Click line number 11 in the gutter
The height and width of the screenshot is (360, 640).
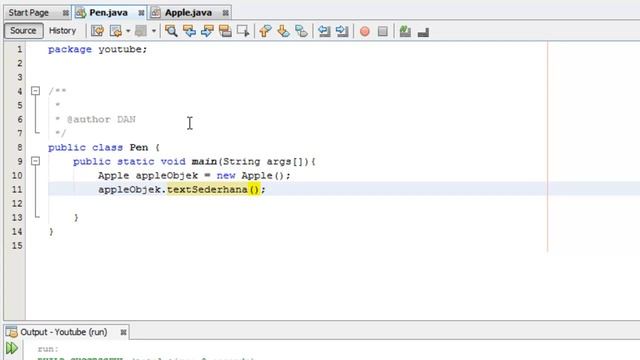point(17,189)
